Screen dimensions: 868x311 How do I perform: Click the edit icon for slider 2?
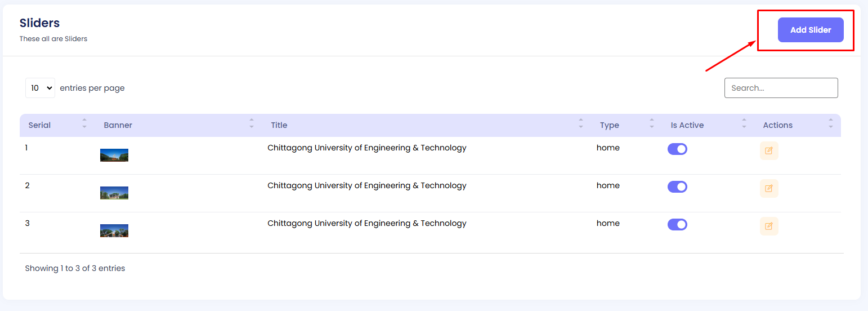(769, 188)
